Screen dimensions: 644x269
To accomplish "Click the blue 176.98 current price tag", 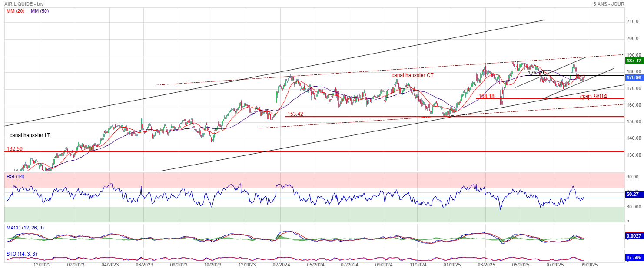I will [633, 77].
